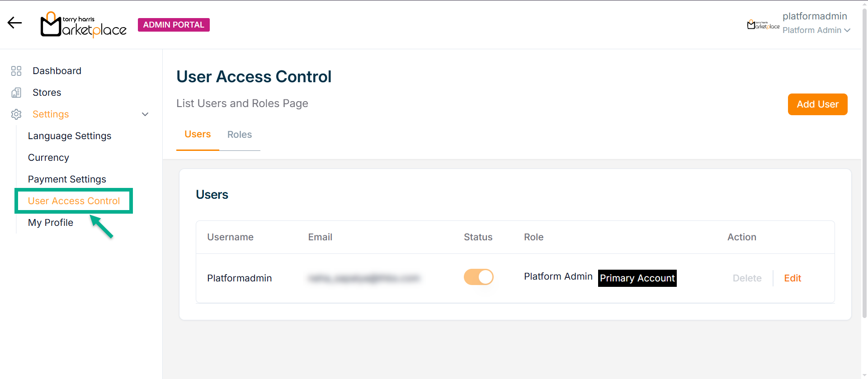Collapse the Settings menu chevron
Image resolution: width=868 pixels, height=379 pixels.
click(145, 114)
